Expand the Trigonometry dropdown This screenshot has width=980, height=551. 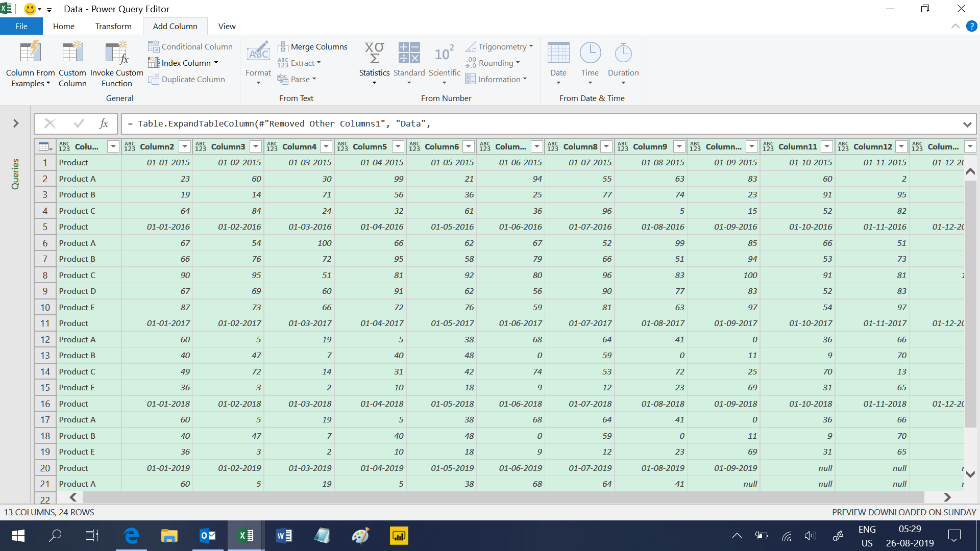(x=531, y=46)
